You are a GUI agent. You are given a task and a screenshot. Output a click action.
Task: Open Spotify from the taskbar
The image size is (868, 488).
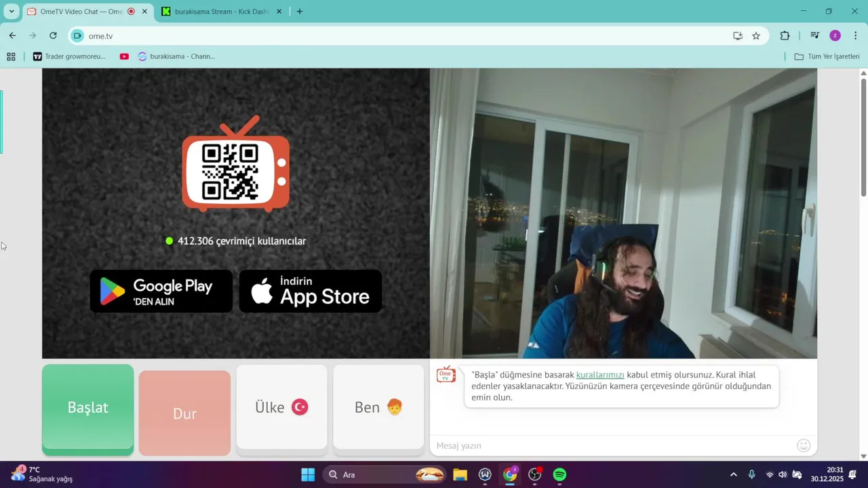[559, 474]
